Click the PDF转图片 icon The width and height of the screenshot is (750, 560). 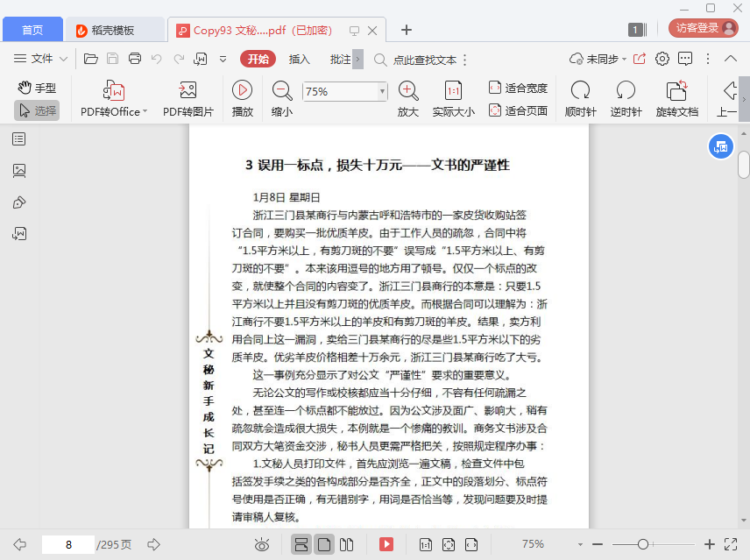pos(187,90)
